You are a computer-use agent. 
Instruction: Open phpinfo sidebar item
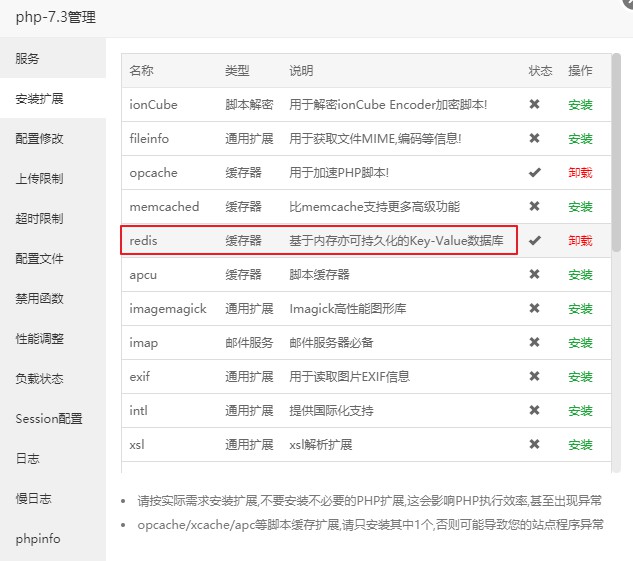[x=53, y=538]
